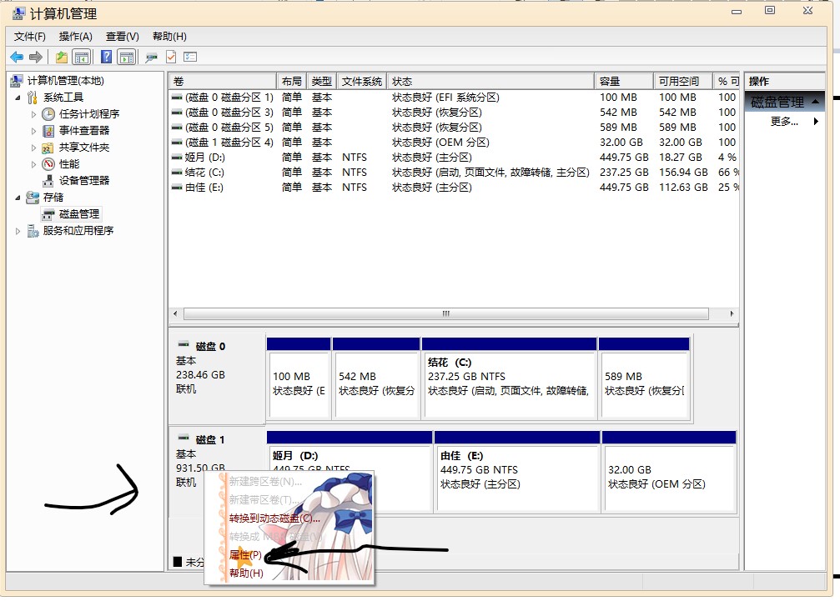Expand the 共享文件夹 node
Screen dimensions: 840x616
33,148
